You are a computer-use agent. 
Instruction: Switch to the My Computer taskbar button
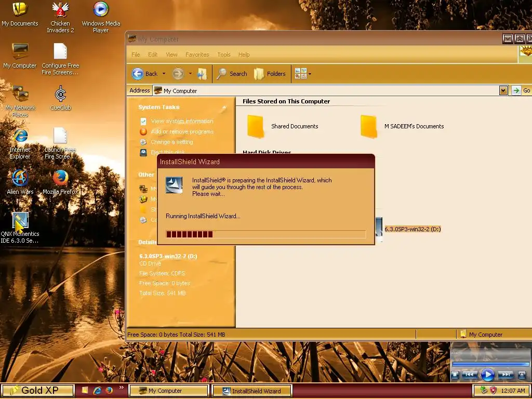[168, 391]
